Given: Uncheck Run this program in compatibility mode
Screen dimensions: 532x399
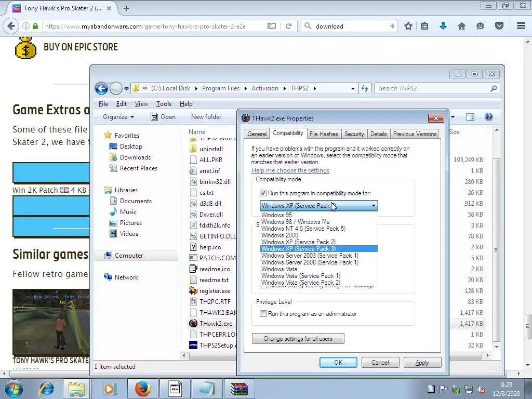Looking at the screenshot, I should (263, 193).
